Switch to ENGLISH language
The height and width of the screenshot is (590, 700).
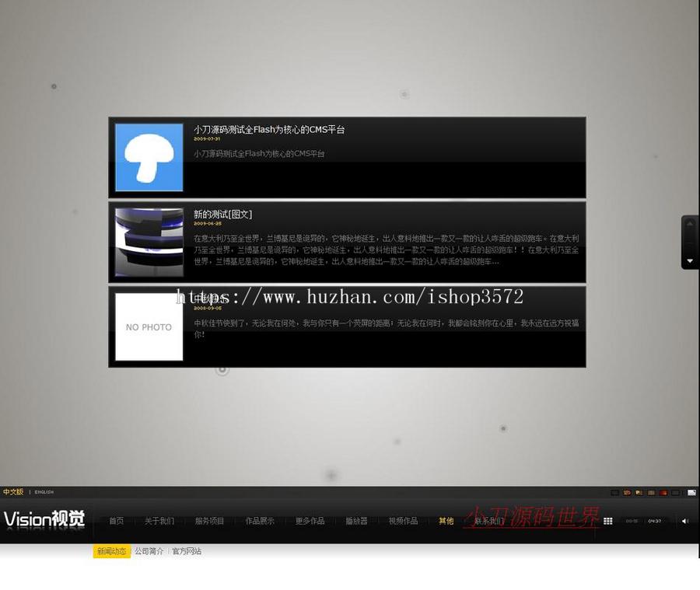point(44,492)
